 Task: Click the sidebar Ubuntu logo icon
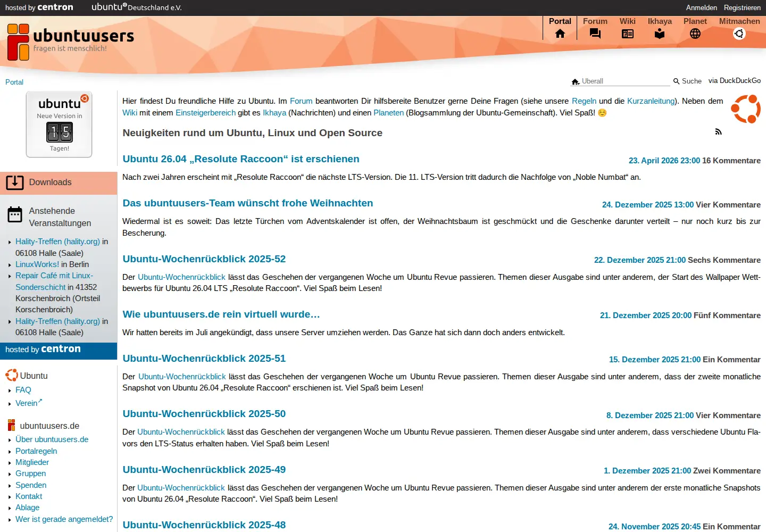[x=12, y=375]
